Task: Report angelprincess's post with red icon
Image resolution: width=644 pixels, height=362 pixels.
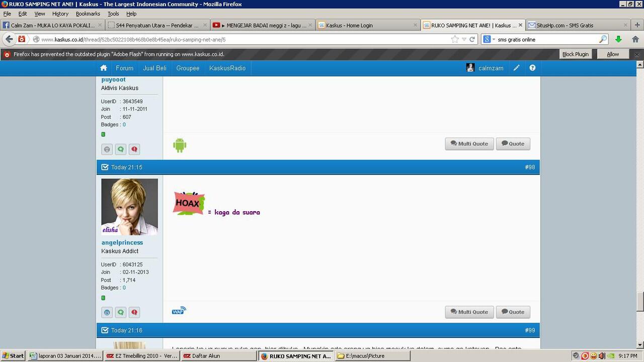Action: [x=134, y=313]
